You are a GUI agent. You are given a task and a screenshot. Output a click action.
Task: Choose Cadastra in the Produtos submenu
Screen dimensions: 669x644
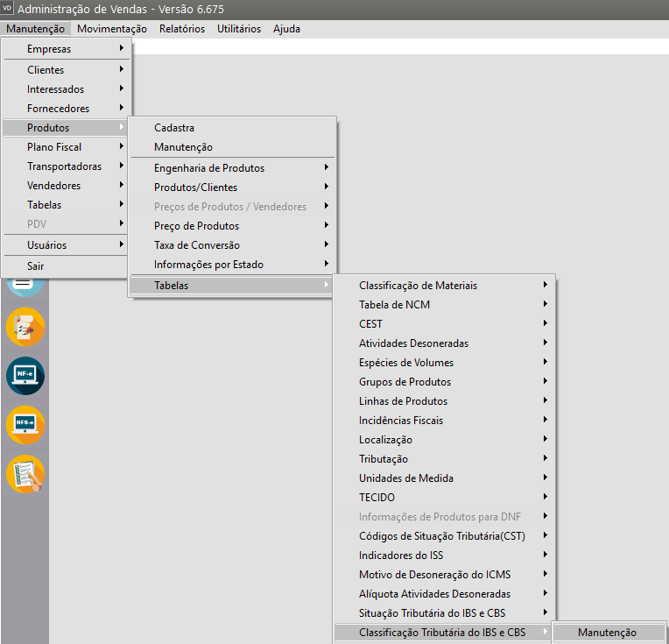pos(174,128)
